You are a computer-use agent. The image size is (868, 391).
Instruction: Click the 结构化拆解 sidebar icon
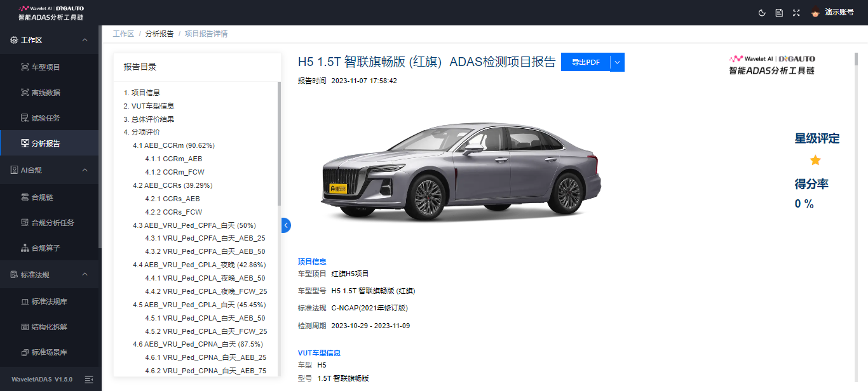[25, 326]
